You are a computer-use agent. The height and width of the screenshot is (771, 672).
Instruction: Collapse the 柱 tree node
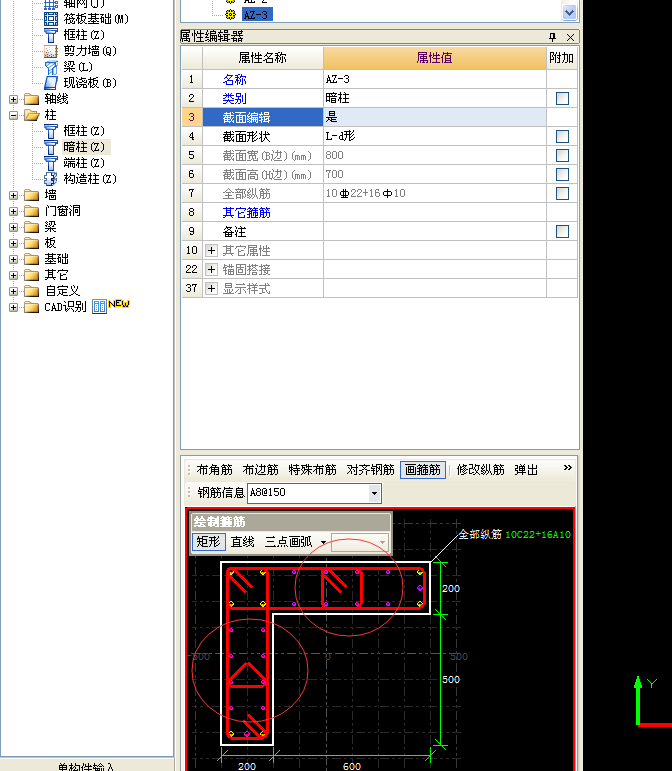(x=13, y=116)
